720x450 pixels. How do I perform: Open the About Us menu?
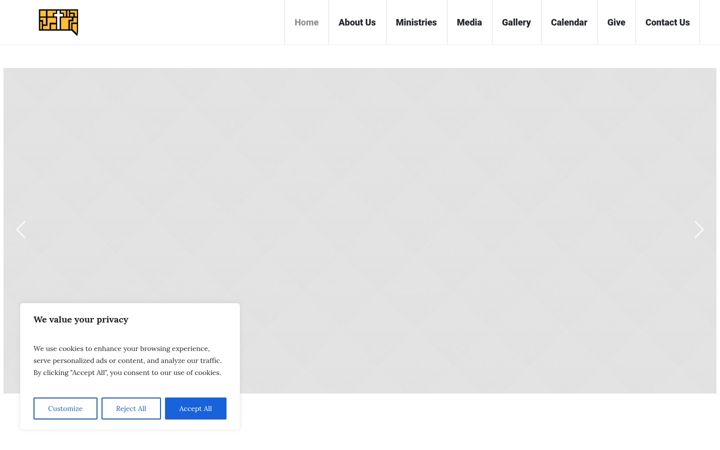[357, 22]
